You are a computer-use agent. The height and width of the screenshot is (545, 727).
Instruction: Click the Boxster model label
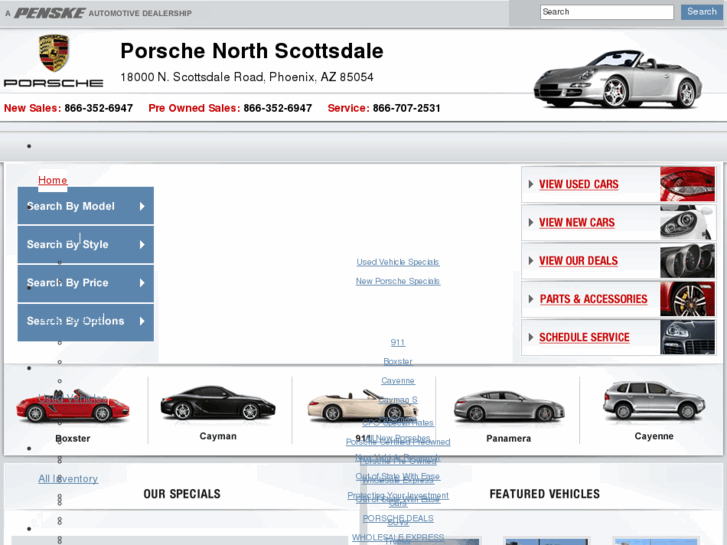[73, 438]
